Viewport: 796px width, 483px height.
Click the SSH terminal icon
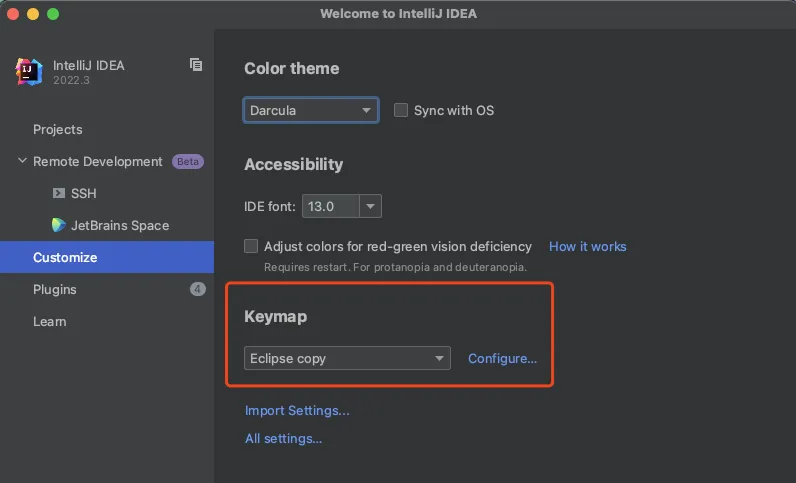point(59,193)
